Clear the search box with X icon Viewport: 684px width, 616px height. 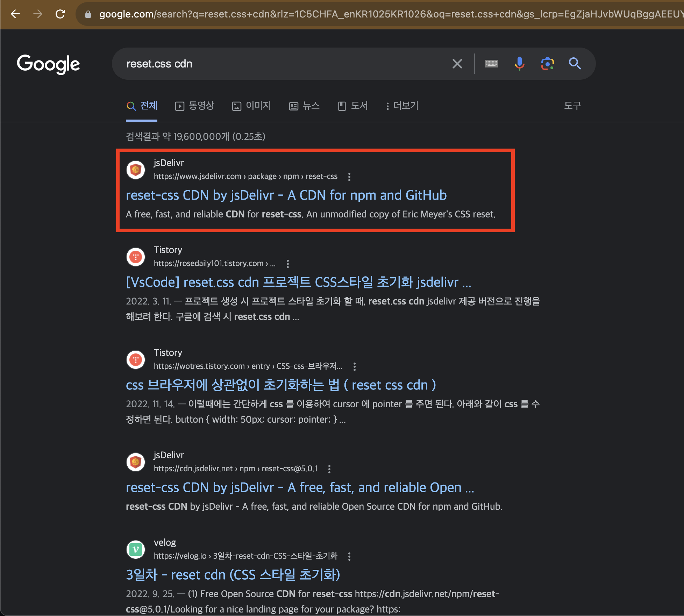[457, 64]
